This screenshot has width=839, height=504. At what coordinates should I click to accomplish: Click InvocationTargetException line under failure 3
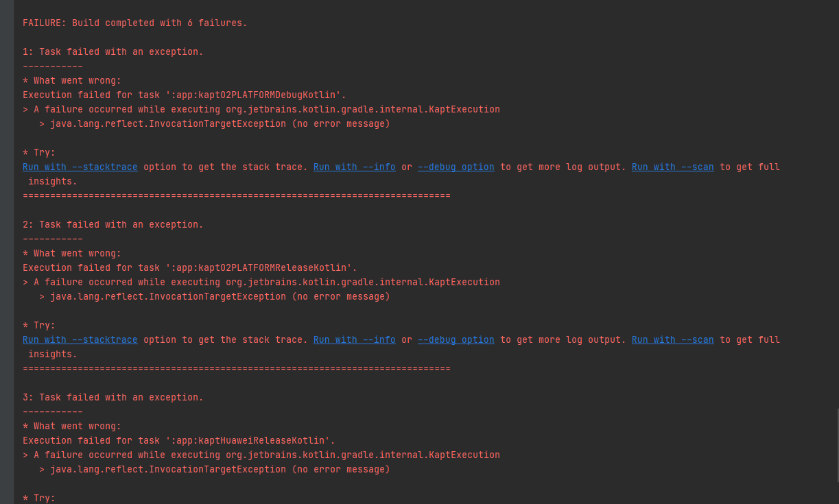click(x=214, y=470)
